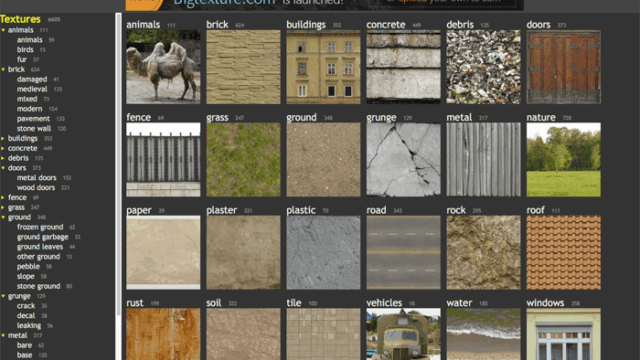This screenshot has width=640, height=360.
Task: Click the Textures sidebar heading
Action: point(20,19)
